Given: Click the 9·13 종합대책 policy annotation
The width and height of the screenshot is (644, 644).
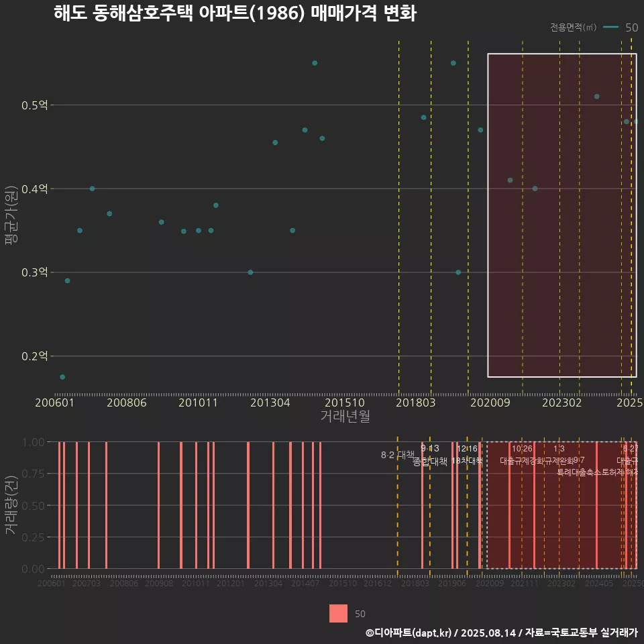Looking at the screenshot, I should coord(429,455).
